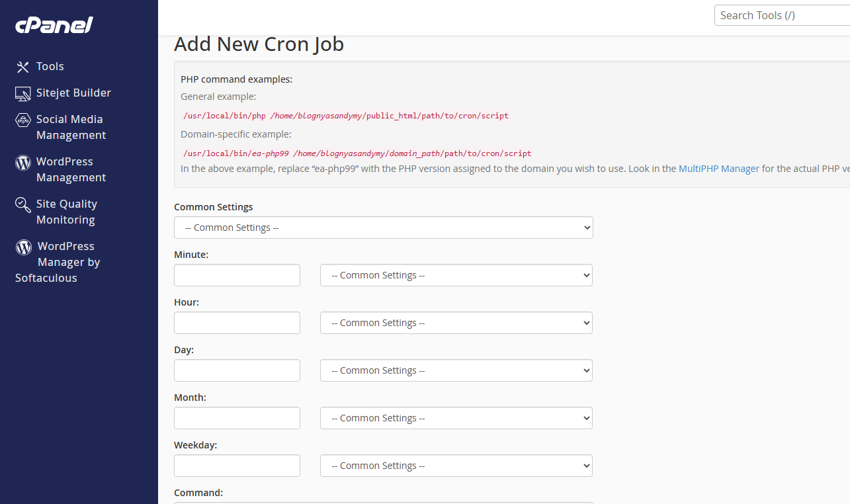This screenshot has height=504, width=850.
Task: Expand the Hour common settings dropdown
Action: tap(456, 323)
